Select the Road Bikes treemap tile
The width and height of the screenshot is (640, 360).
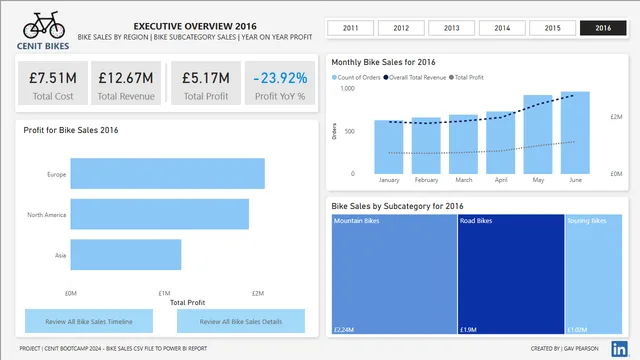511,274
